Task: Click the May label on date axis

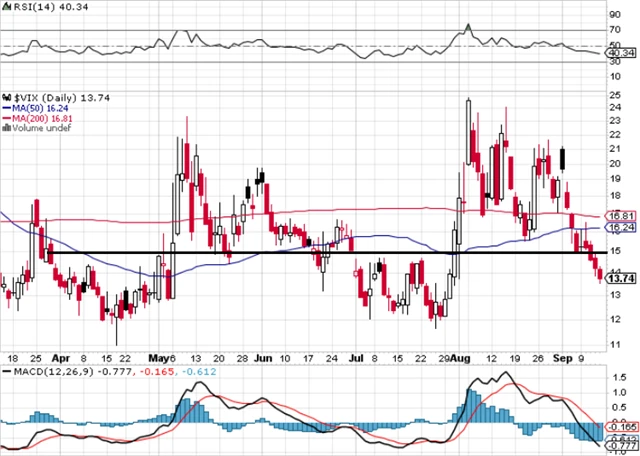Action: (x=158, y=356)
